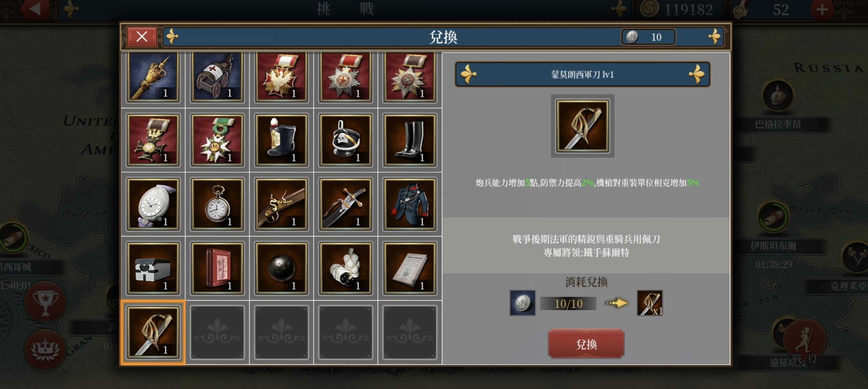Pick the silver pocket watch item
The width and height of the screenshot is (868, 389).
pyautogui.click(x=217, y=204)
